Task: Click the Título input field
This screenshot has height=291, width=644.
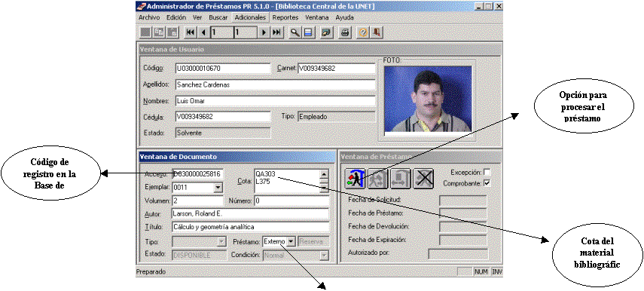Action: point(250,227)
